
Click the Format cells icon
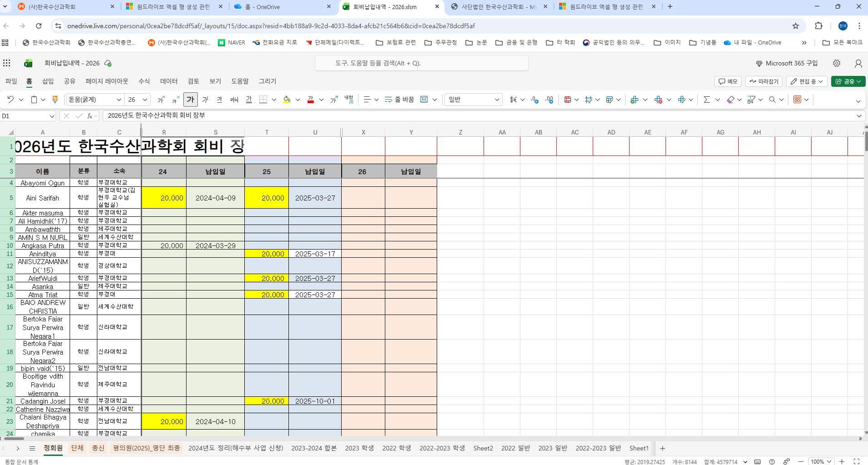(x=681, y=100)
